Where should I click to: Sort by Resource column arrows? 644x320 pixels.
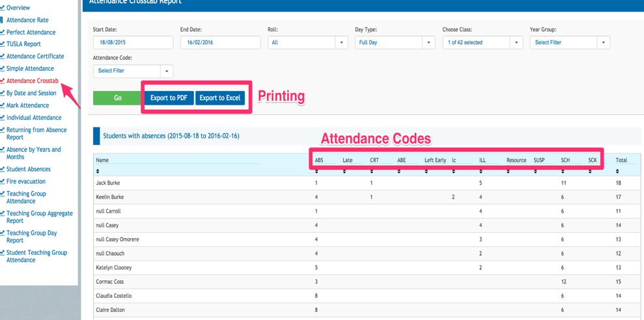(508, 171)
